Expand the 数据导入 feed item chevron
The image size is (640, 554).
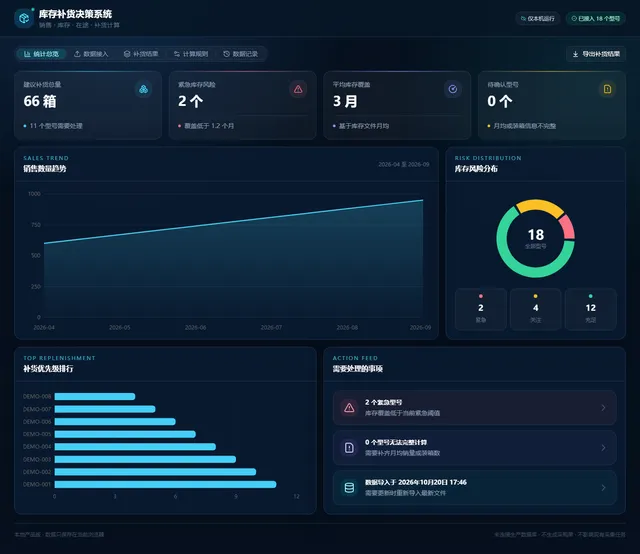(603, 487)
